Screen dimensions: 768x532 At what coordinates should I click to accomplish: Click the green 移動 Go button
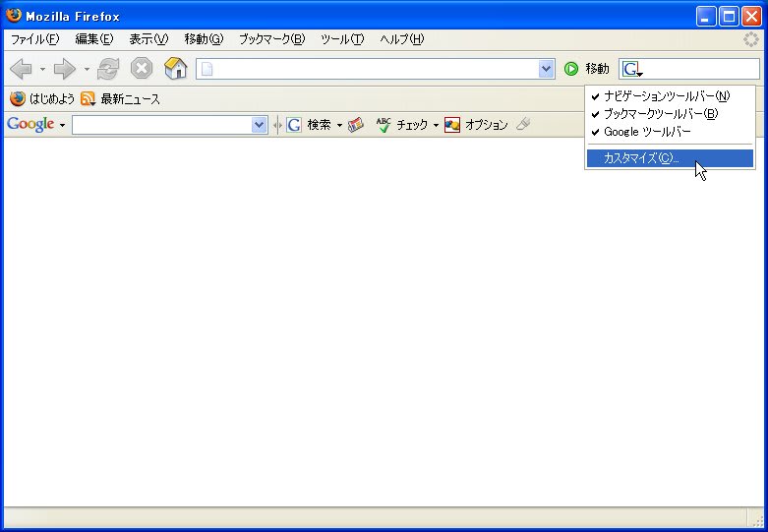pyautogui.click(x=571, y=69)
